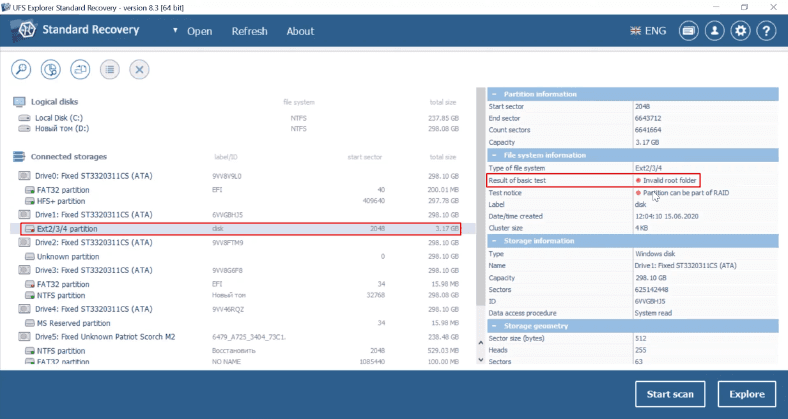The image size is (788, 419).
Task: Open the hex viewer icon in header
Action: 688,31
